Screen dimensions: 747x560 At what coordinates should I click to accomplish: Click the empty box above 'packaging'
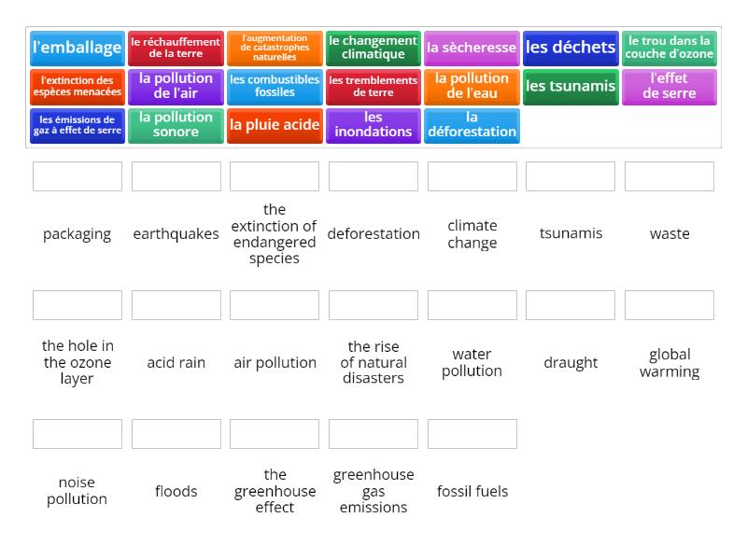pos(77,176)
